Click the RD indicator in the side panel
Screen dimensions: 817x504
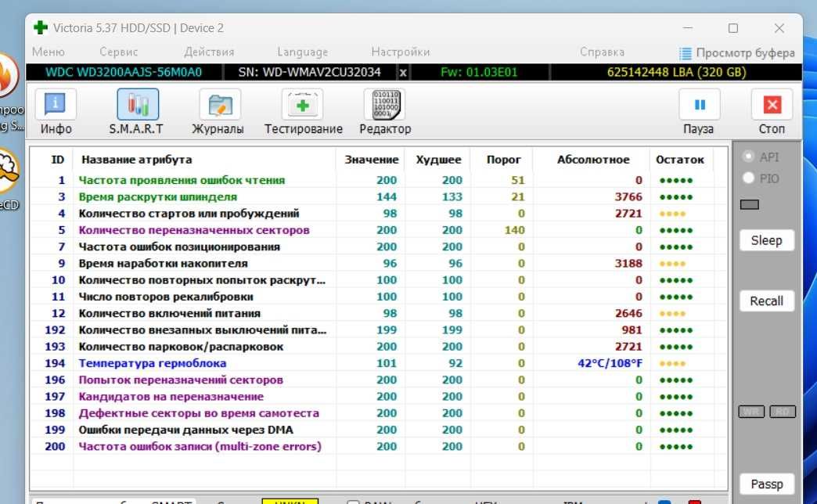click(783, 412)
